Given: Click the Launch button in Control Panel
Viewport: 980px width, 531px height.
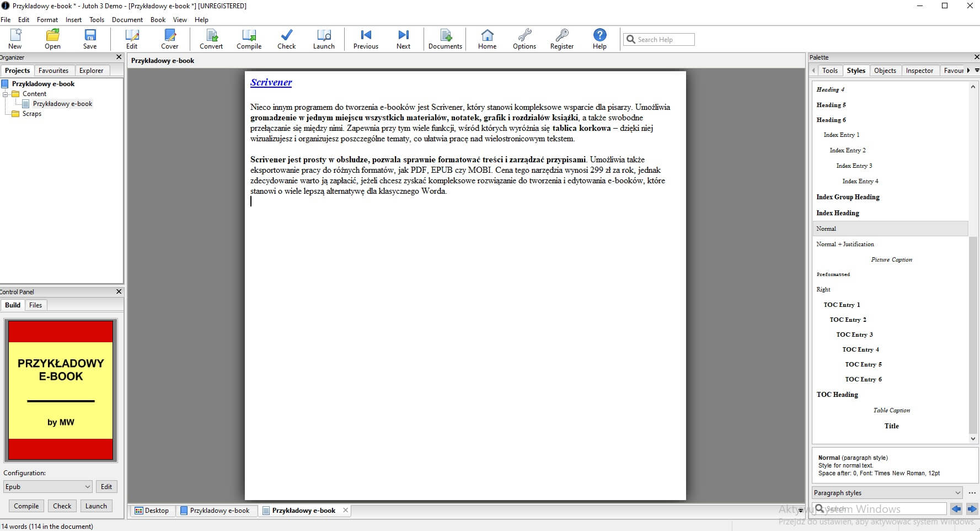Looking at the screenshot, I should 96,506.
